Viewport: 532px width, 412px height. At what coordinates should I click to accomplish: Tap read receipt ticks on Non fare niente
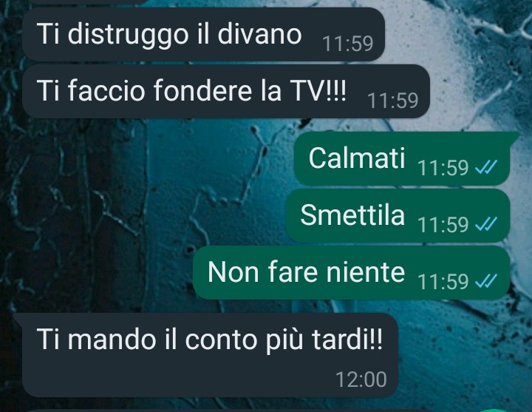coord(486,281)
